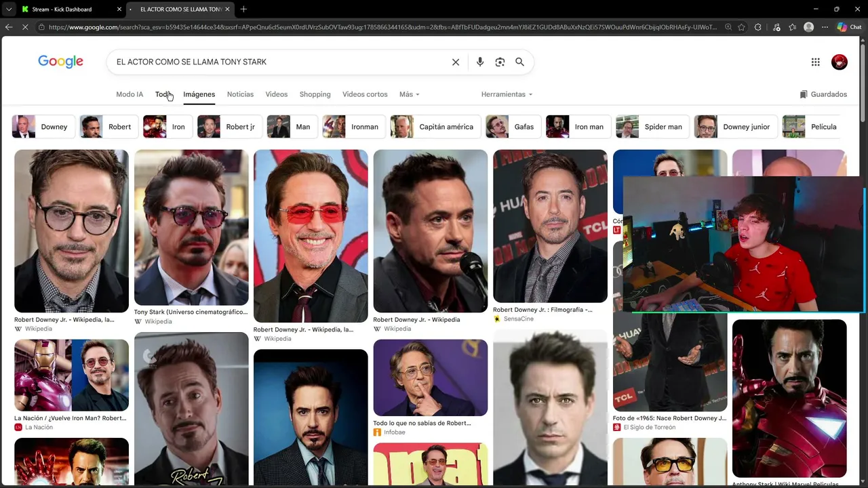Go back with the browser back arrow
Screen dimensions: 868x488
[x=9, y=27]
